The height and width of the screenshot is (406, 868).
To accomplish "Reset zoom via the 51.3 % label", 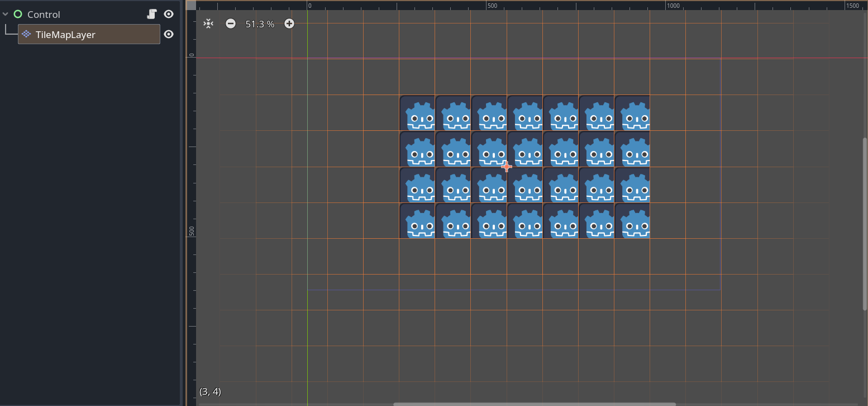I will [260, 24].
